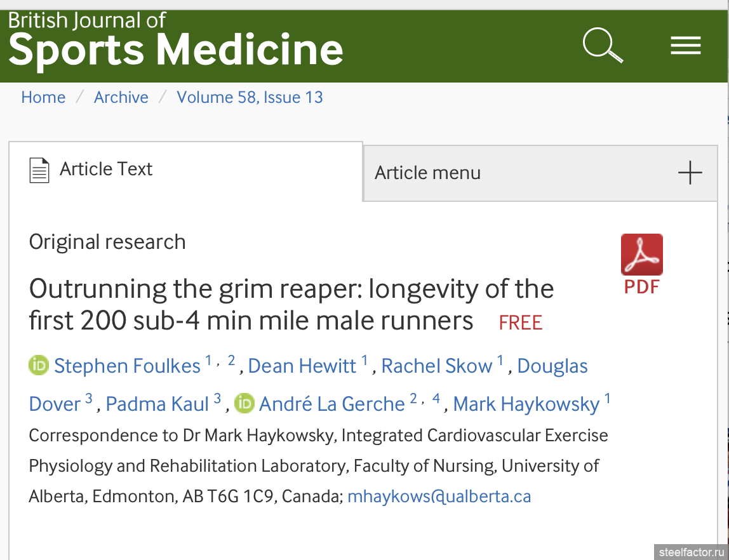Open the hamburger navigation menu
Image resolution: width=729 pixels, height=560 pixels.
685,45
